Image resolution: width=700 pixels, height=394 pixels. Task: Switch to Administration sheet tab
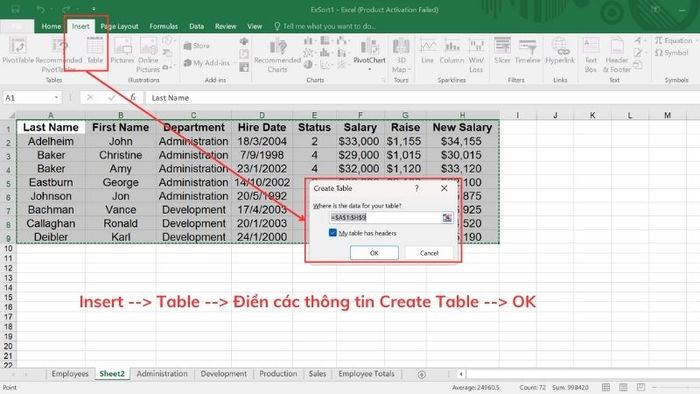click(162, 374)
